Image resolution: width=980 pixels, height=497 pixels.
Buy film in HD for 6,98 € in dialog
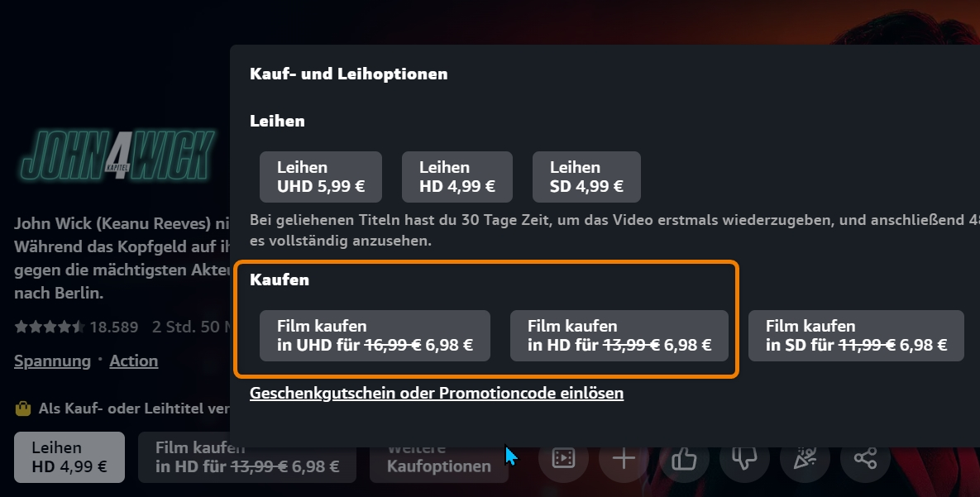619,336
